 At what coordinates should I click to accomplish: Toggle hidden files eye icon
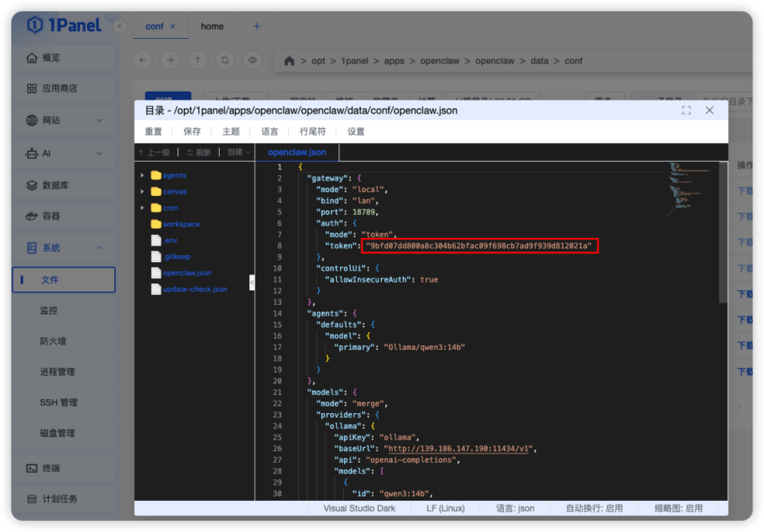[x=252, y=60]
